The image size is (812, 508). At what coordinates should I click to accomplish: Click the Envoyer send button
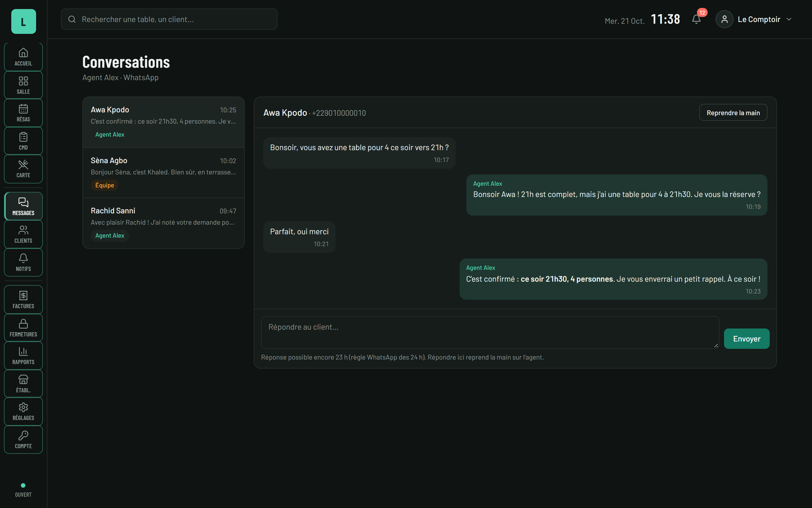(x=747, y=339)
